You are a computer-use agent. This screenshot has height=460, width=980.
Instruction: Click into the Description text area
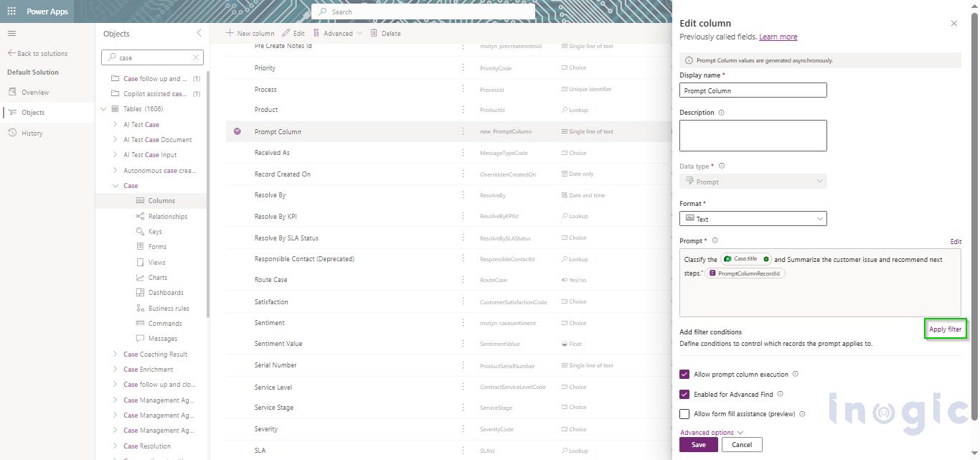tap(753, 136)
